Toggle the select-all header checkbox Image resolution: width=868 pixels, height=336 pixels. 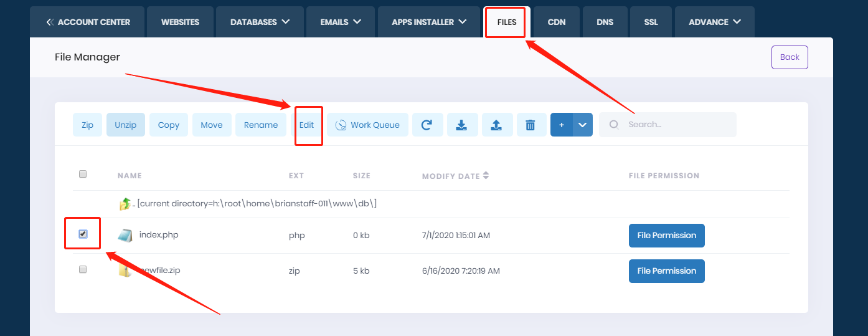[83, 175]
